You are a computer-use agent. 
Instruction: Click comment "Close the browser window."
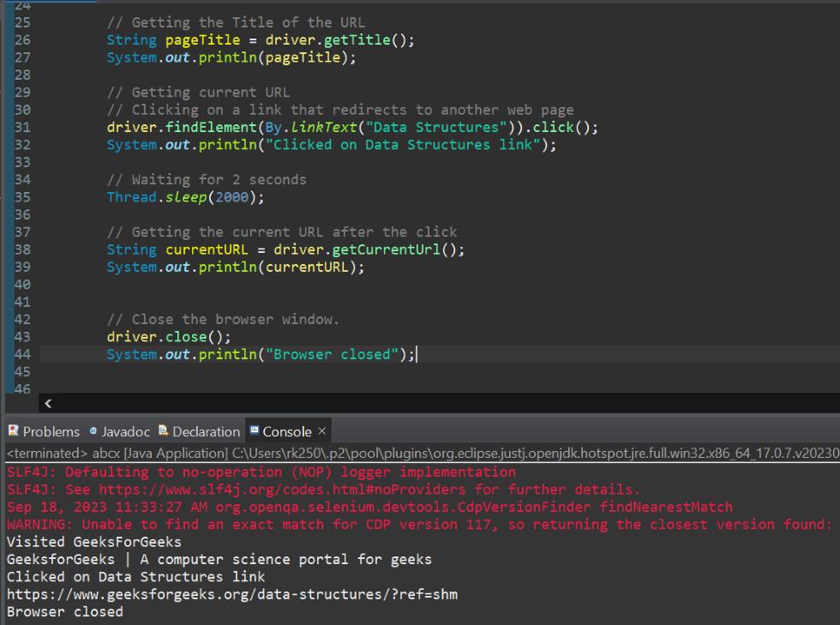tap(223, 320)
